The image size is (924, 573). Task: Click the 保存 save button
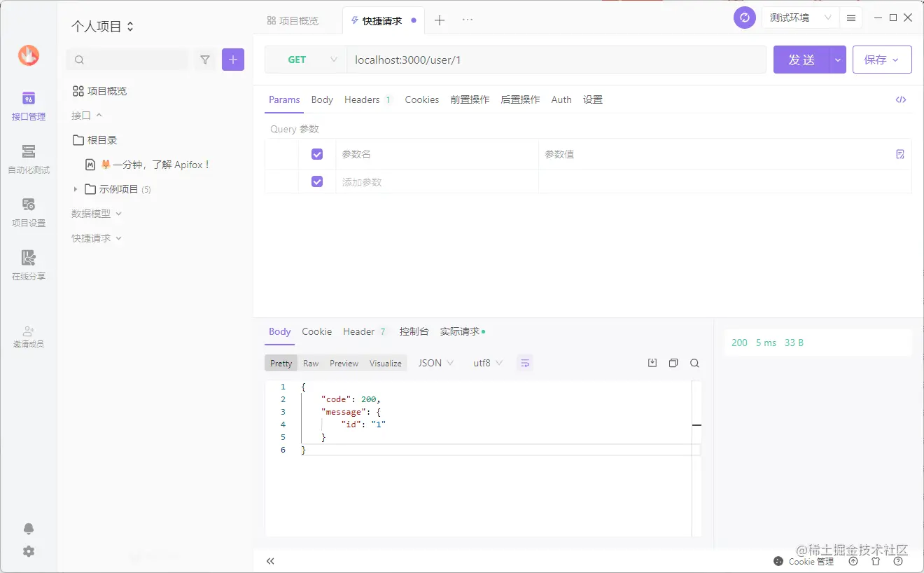click(x=882, y=60)
